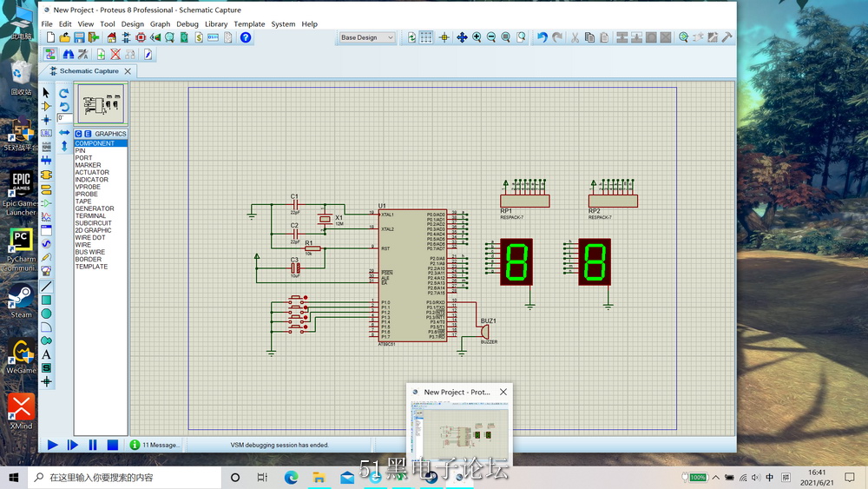Select the 2D Graphics Line tool
The height and width of the screenshot is (489, 868).
click(x=46, y=287)
